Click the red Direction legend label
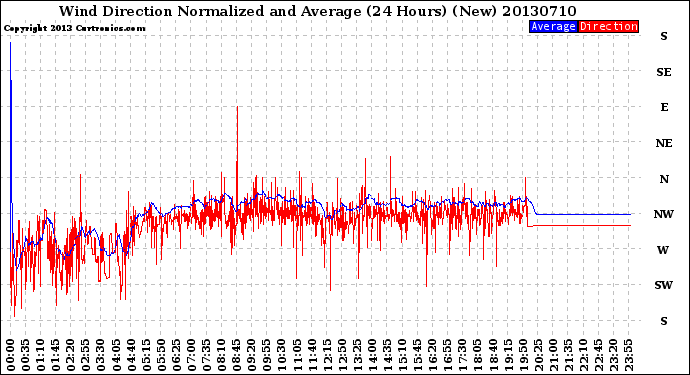 (609, 26)
